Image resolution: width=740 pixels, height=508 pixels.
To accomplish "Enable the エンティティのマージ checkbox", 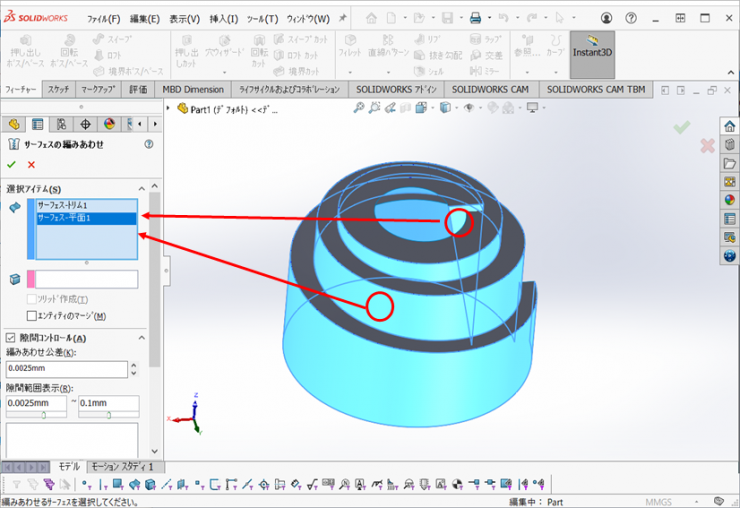I will 31,316.
